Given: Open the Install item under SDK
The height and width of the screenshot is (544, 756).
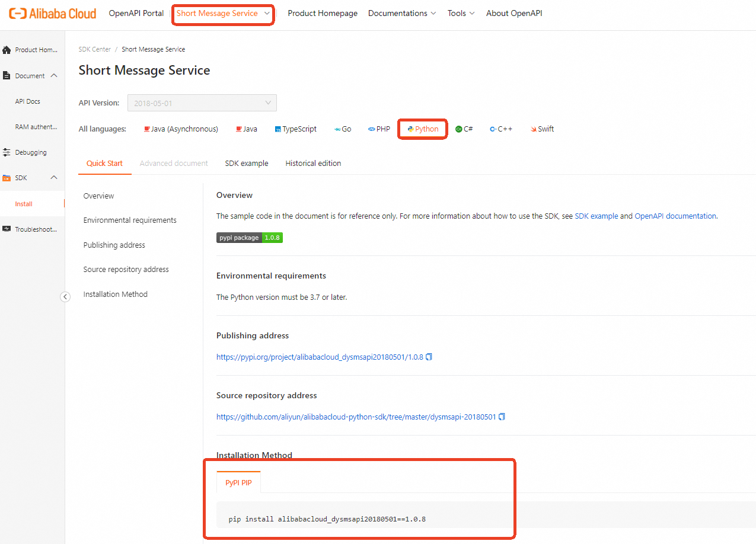Looking at the screenshot, I should (x=33, y=204).
